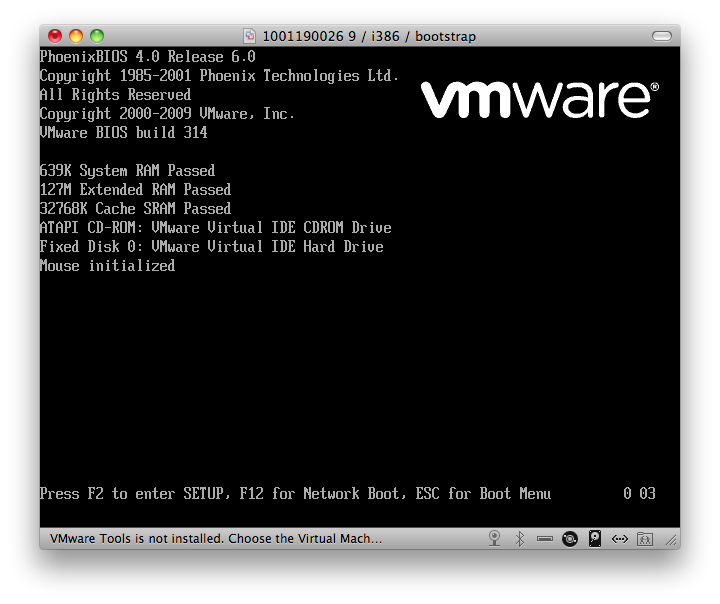Viewport: 720px width, 604px height.
Task: Click the 'Fixed Disk 0' BIOS line
Action: [212, 247]
